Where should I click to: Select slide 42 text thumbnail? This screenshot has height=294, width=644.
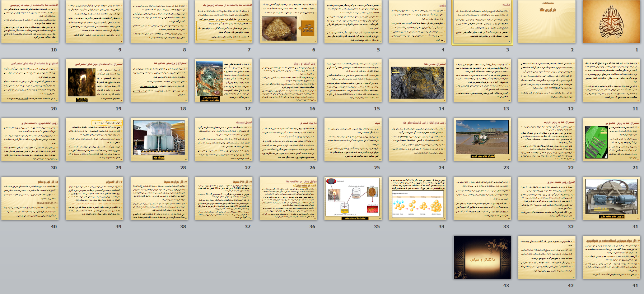[547, 258]
